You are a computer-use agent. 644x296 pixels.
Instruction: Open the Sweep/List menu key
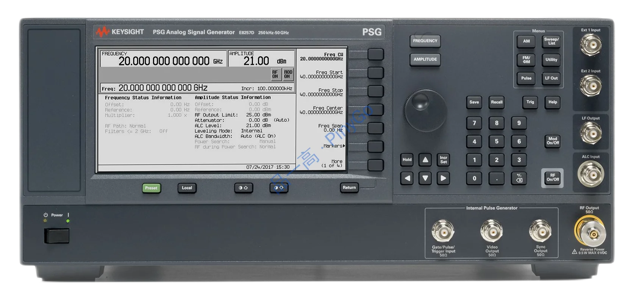551,41
